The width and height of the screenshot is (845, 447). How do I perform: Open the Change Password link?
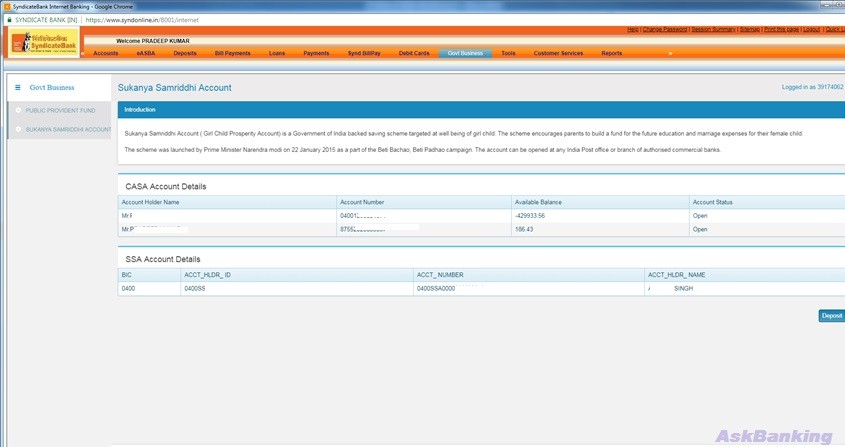tap(664, 29)
